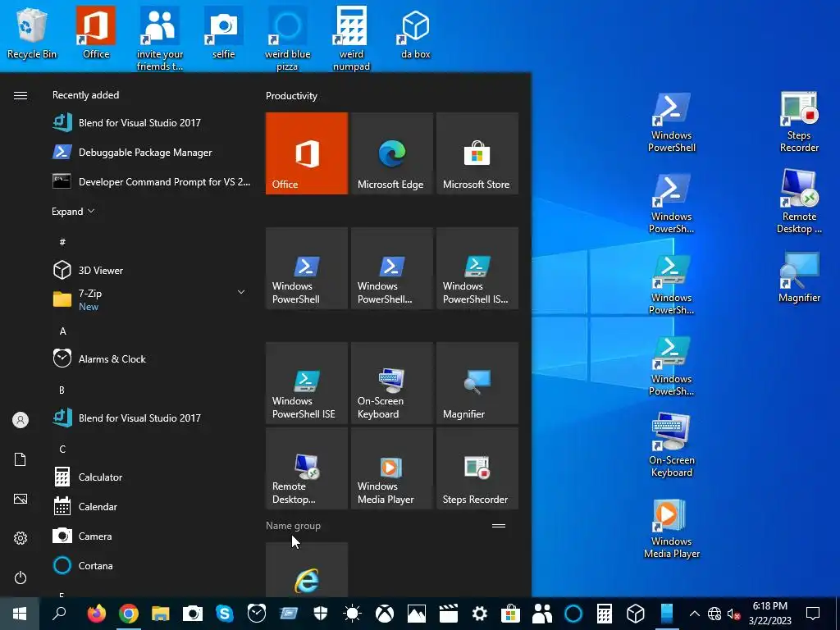Image resolution: width=840 pixels, height=630 pixels.
Task: Expand the Recently added list
Action: 73,211
